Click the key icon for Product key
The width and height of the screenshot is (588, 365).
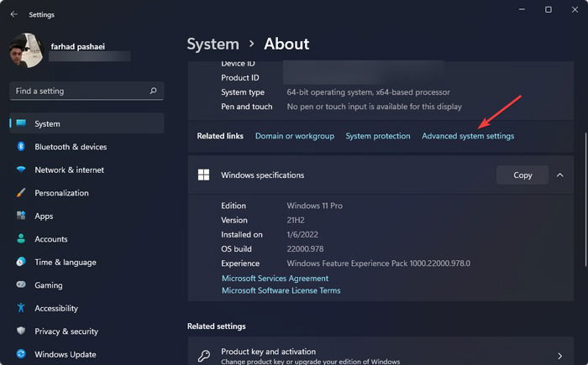pos(204,355)
